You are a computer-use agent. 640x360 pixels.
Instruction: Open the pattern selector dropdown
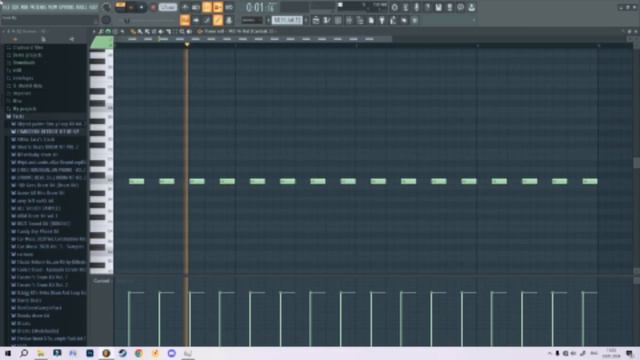click(x=287, y=20)
